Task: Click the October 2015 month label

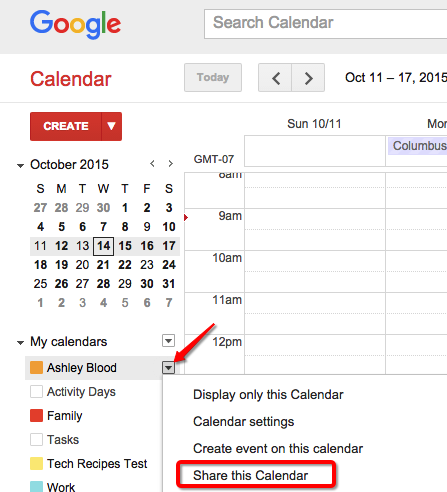Action: pos(69,165)
